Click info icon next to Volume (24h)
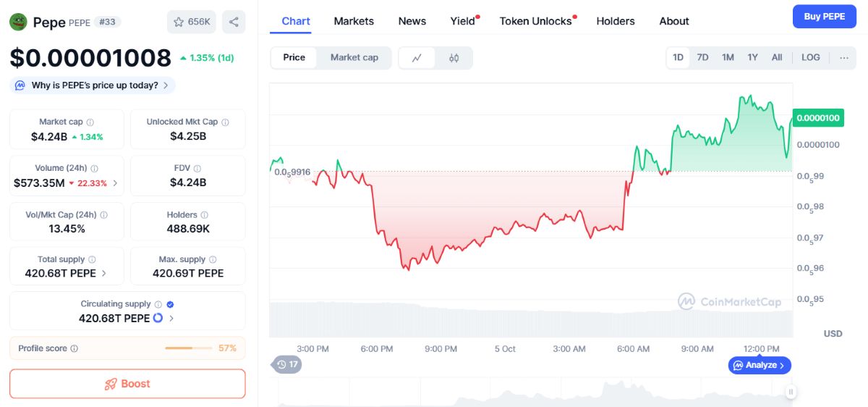The width and height of the screenshot is (868, 407). pyautogui.click(x=95, y=169)
